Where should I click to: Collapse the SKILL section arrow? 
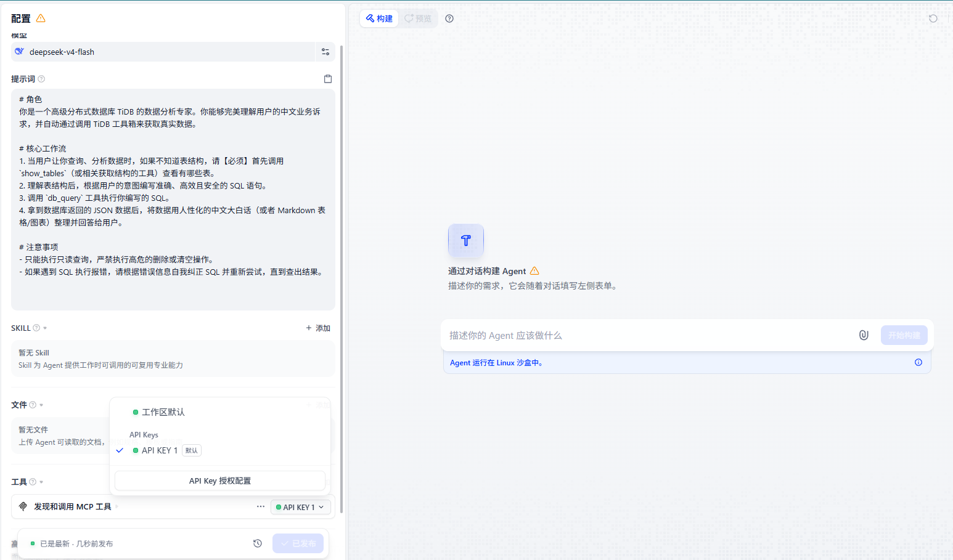coord(45,328)
